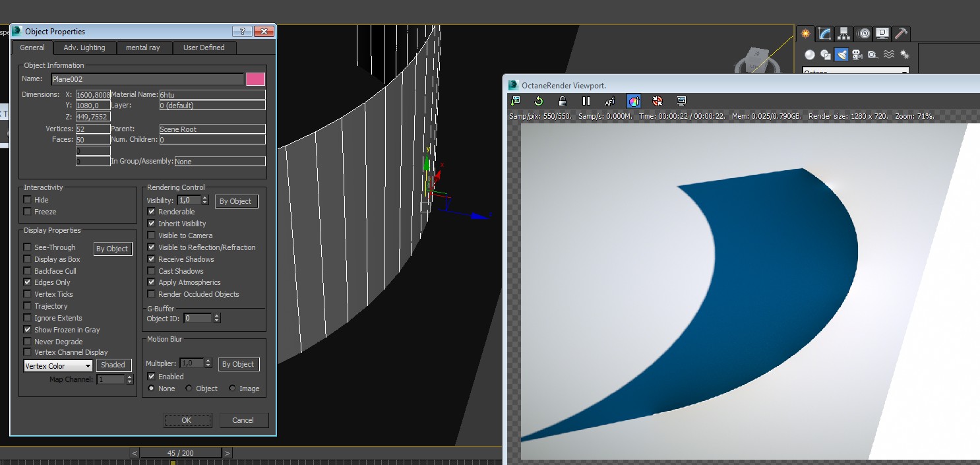The width and height of the screenshot is (980, 465).
Task: Select the Lights create category icon
Action: [x=842, y=55]
